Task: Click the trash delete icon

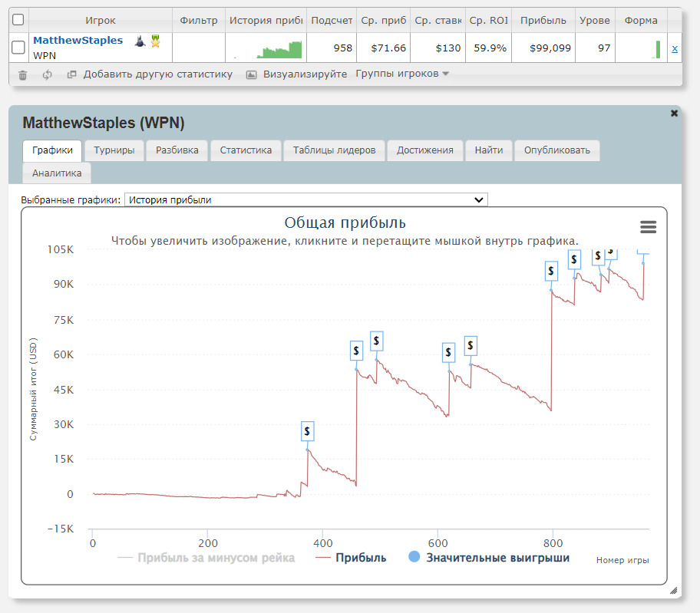Action: [x=23, y=74]
